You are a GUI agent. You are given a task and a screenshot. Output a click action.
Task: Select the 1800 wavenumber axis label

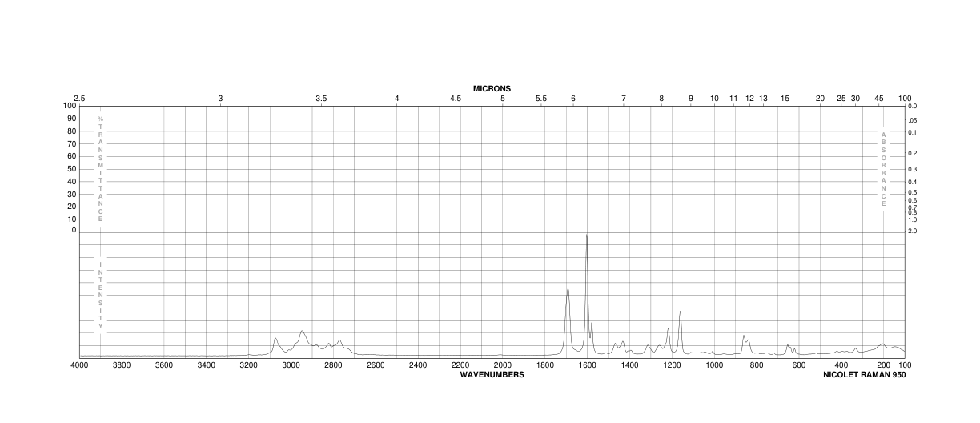click(545, 365)
